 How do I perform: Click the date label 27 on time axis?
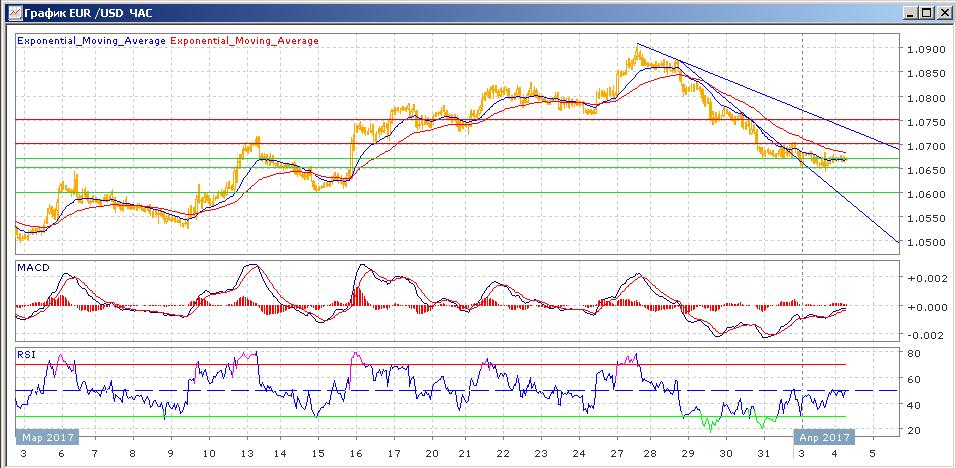(x=616, y=454)
